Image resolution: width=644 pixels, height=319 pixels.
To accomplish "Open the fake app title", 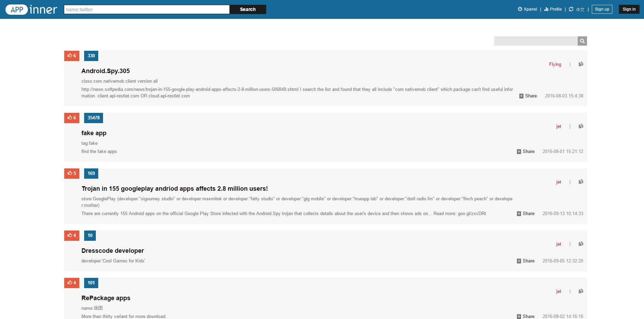I will coord(94,133).
